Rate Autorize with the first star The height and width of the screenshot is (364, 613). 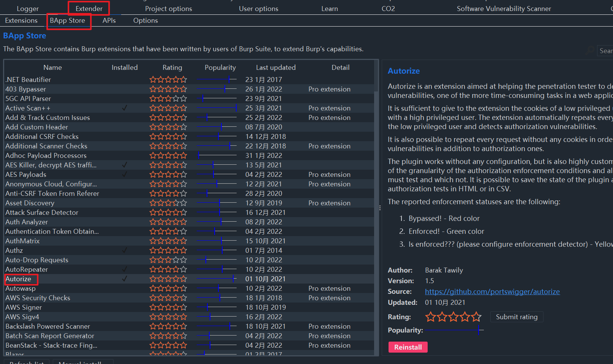pos(431,317)
